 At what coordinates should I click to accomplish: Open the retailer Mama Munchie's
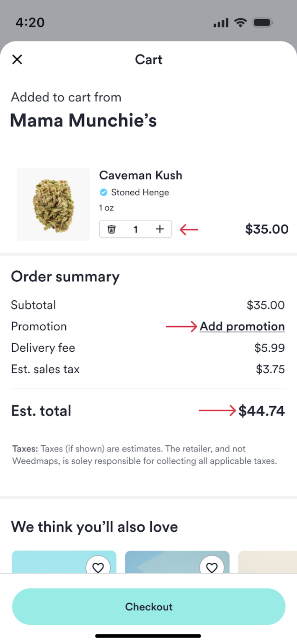(83, 120)
